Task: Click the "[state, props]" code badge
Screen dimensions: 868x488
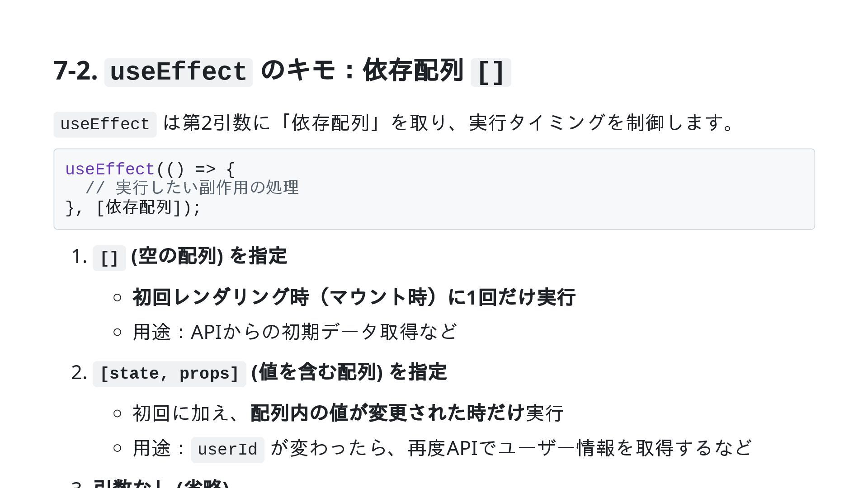Action: click(x=169, y=374)
